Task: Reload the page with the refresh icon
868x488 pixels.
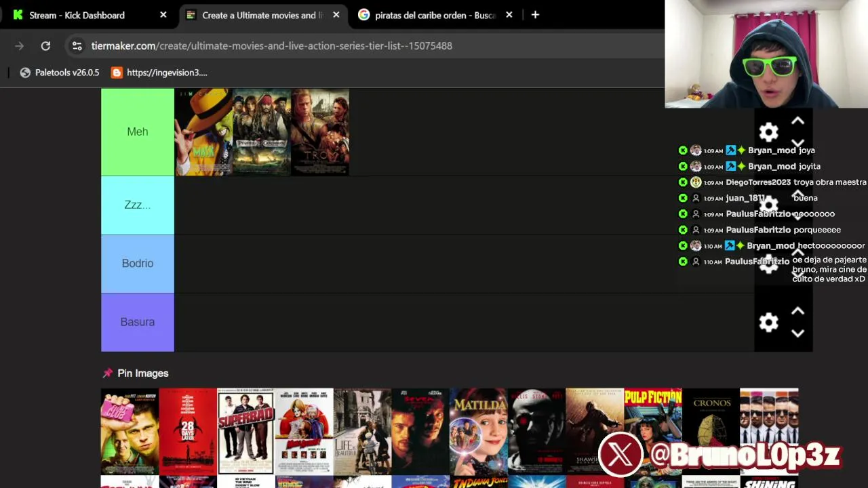Action: pyautogui.click(x=45, y=45)
